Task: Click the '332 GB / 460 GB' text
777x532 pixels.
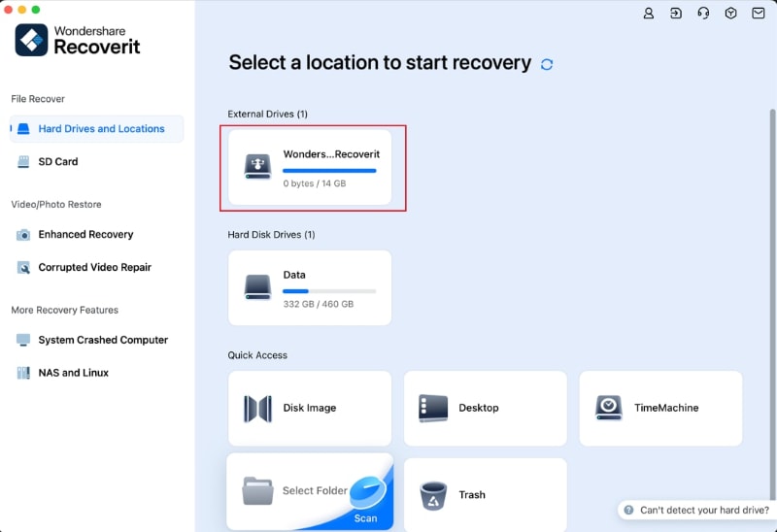Action: 319,304
